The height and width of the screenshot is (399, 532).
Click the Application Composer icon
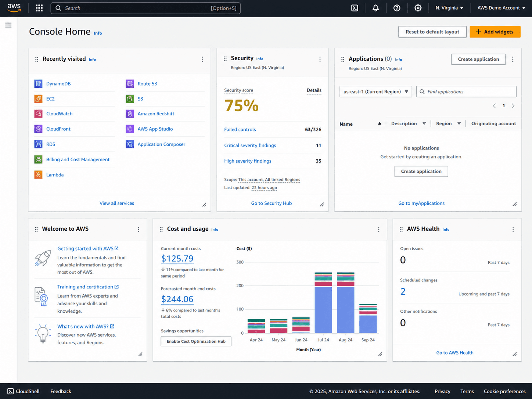[x=130, y=144]
